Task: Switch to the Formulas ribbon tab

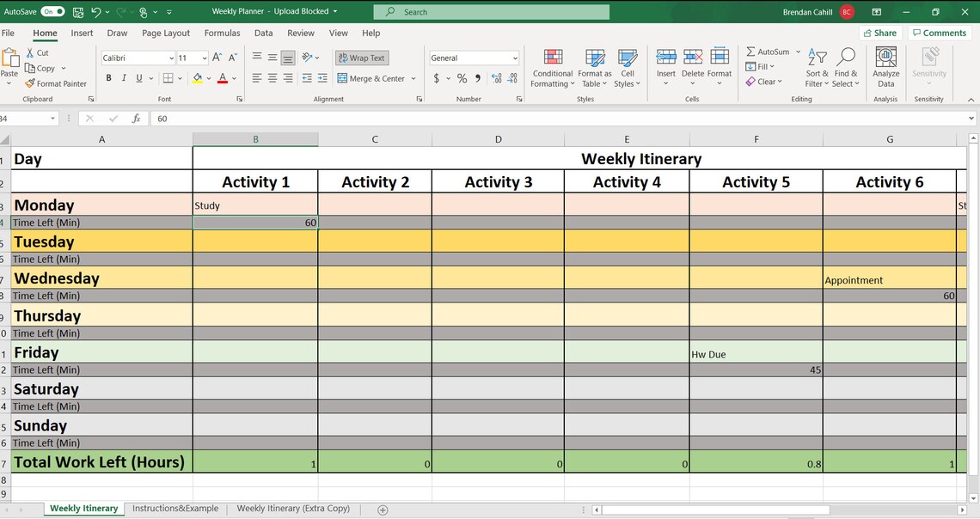Action: (222, 33)
